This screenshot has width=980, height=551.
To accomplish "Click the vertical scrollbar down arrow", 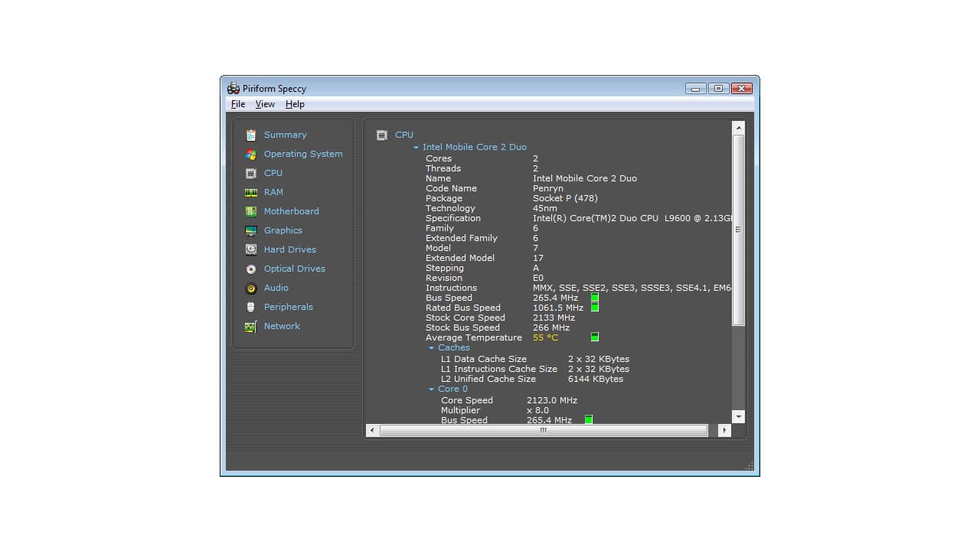I will point(738,416).
